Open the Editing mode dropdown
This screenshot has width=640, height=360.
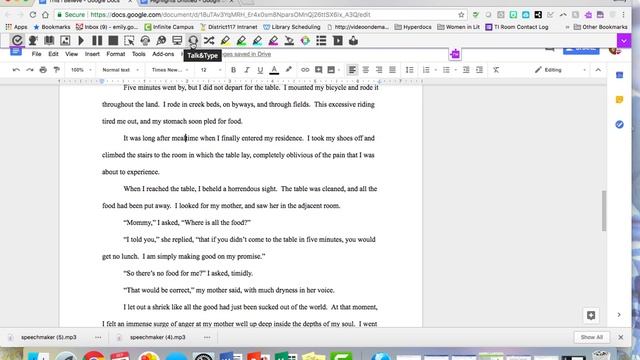pyautogui.click(x=560, y=70)
